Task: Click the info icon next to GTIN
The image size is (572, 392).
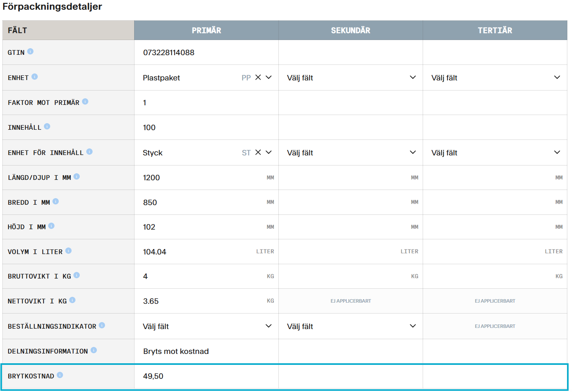Action: coord(30,51)
